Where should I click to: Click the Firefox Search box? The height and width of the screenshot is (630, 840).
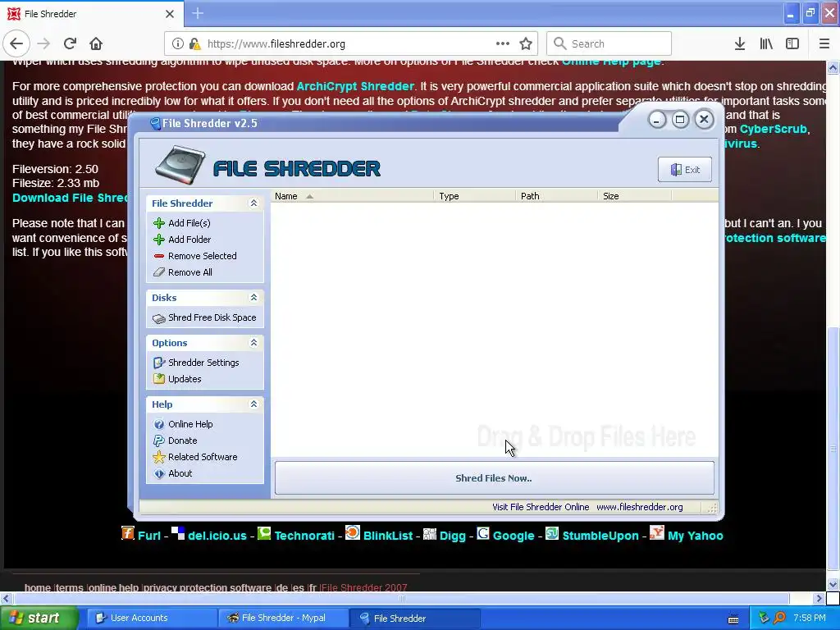[609, 44]
